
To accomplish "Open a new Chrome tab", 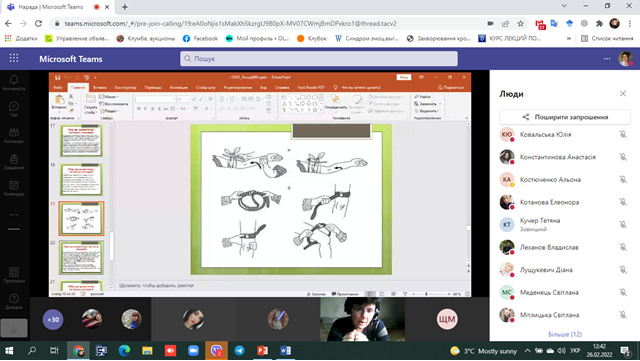I will (125, 7).
